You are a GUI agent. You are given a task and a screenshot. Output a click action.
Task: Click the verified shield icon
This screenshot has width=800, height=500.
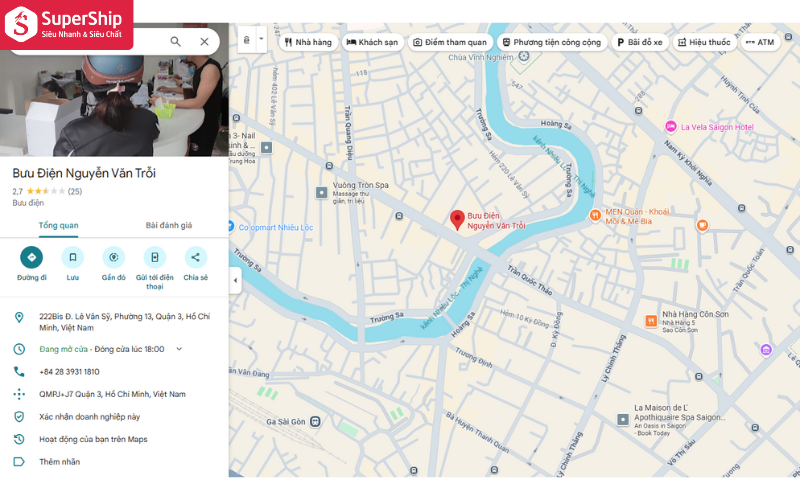pos(19,416)
